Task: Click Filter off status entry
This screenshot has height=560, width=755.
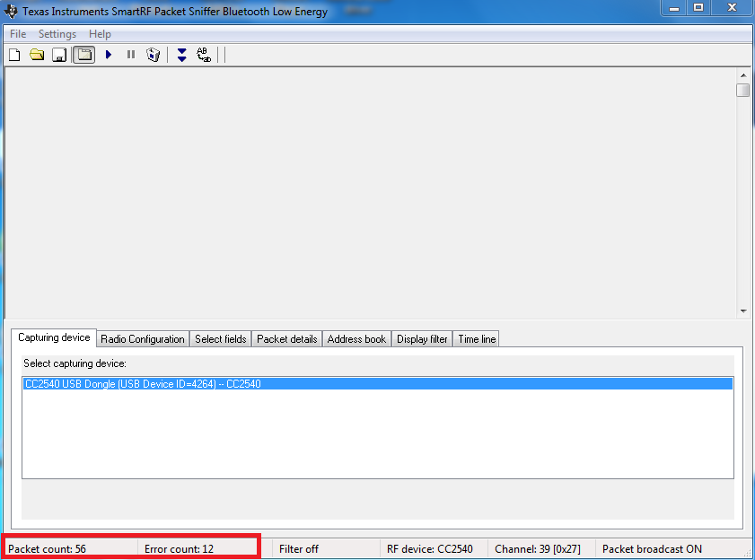Action: pyautogui.click(x=299, y=549)
